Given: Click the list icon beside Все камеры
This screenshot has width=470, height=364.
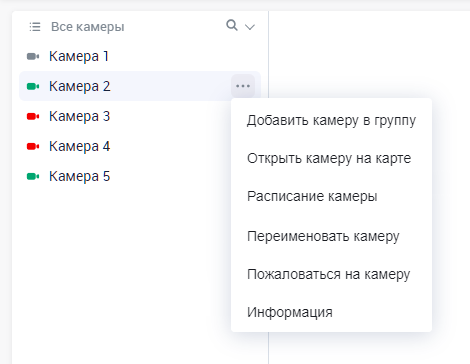Looking at the screenshot, I should tap(35, 27).
